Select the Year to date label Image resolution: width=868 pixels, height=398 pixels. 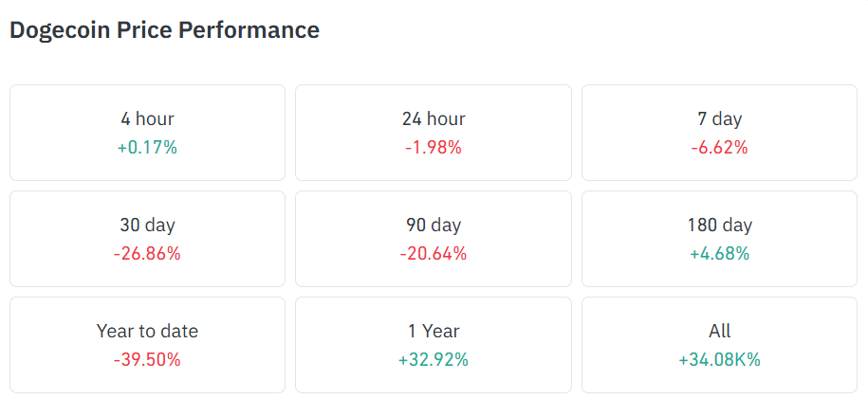(x=147, y=332)
